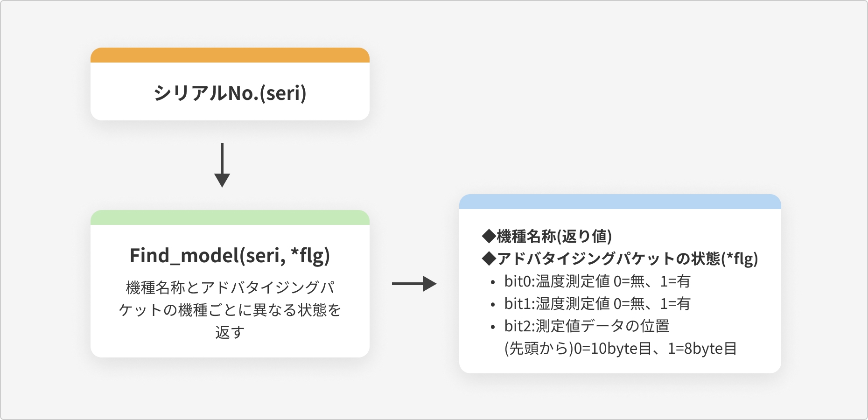Click the Find_model description paragraph
The width and height of the screenshot is (868, 420).
(230, 310)
